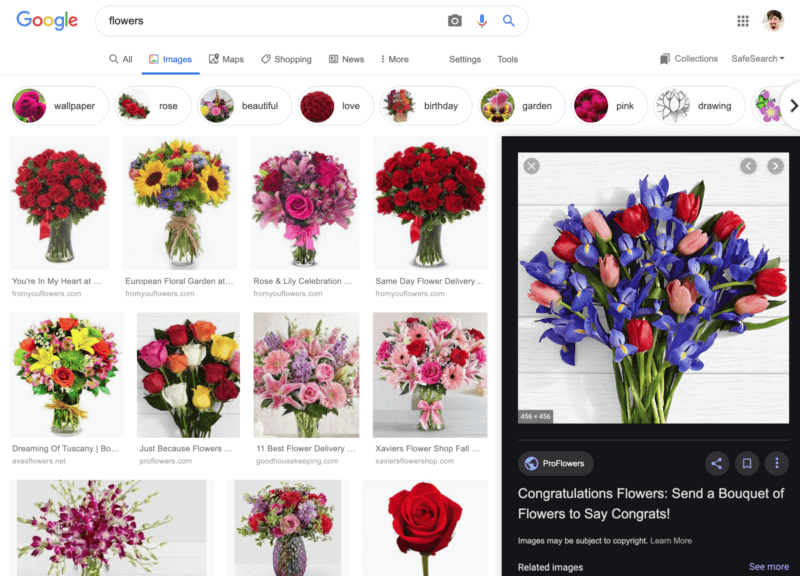Image resolution: width=800 pixels, height=576 pixels.
Task: Click the search by image camera icon
Action: tap(455, 21)
